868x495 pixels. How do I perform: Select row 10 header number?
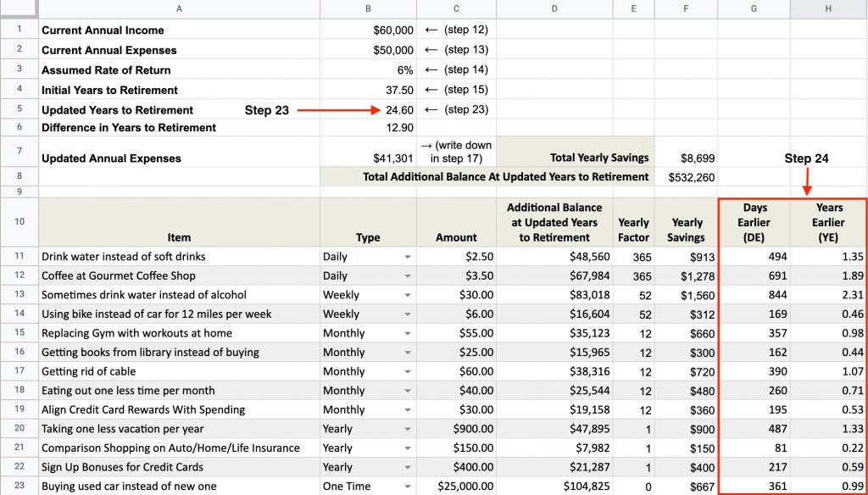pyautogui.click(x=19, y=221)
